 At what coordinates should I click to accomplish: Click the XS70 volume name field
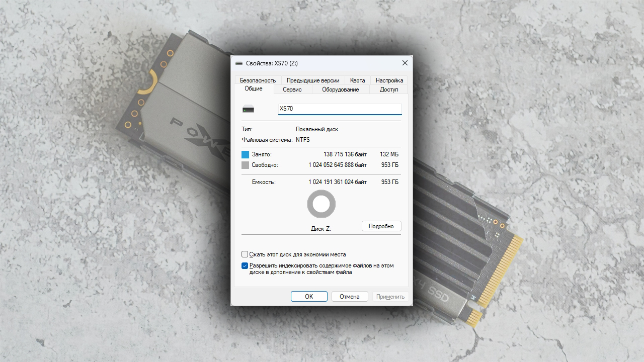pos(340,109)
